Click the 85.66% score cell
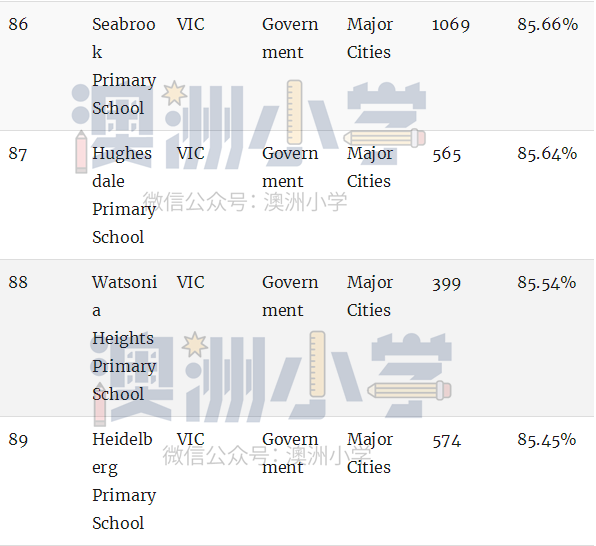The height and width of the screenshot is (546, 596). [548, 24]
